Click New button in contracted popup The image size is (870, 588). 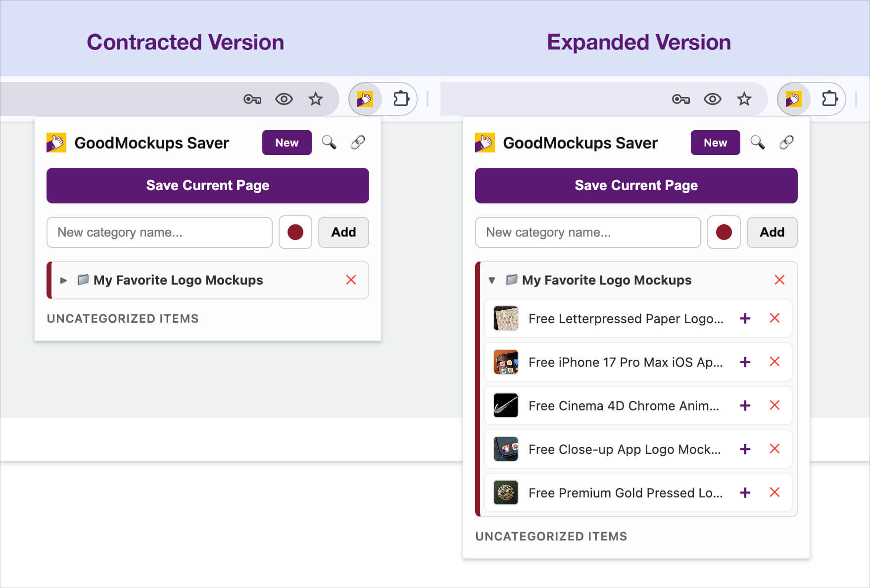click(287, 143)
